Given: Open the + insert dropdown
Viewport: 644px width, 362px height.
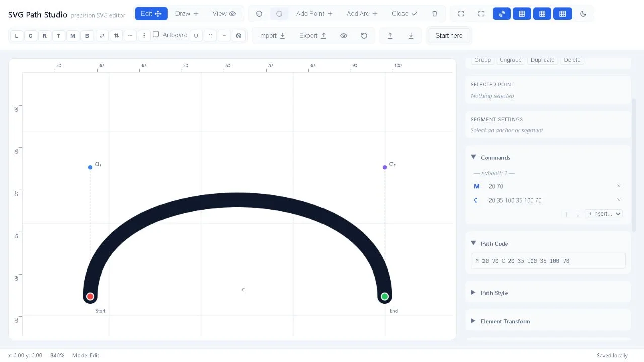Looking at the screenshot, I should 604,214.
